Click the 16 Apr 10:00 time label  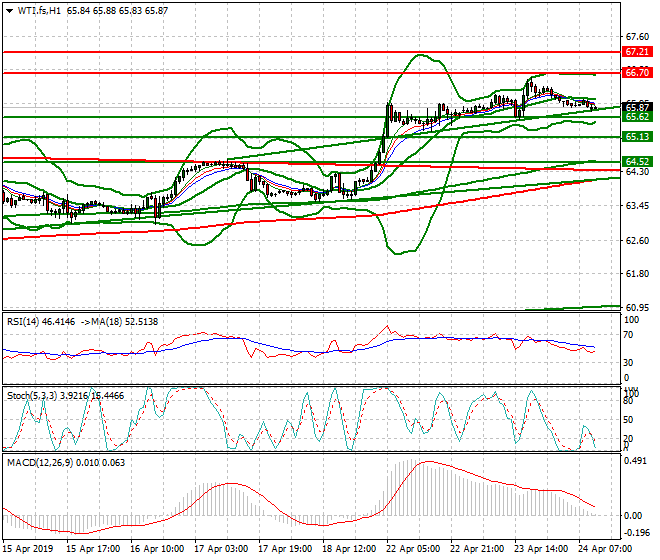click(x=157, y=549)
